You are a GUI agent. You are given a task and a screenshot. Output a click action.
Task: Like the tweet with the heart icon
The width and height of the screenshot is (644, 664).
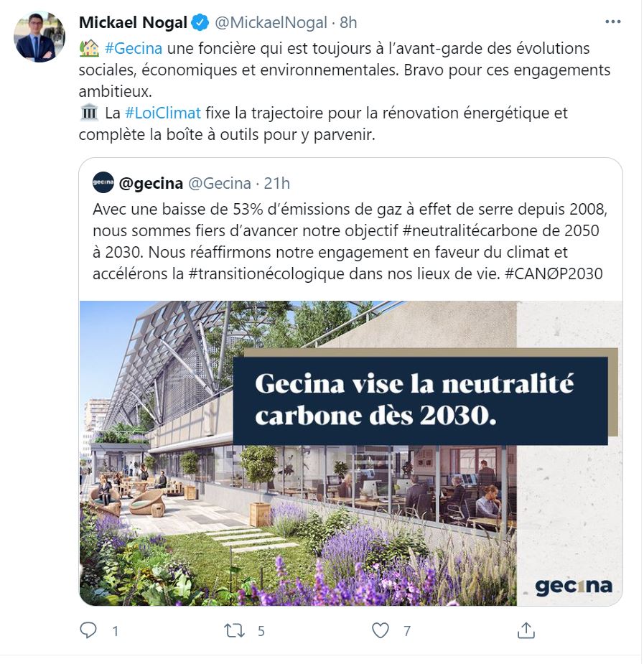point(380,630)
